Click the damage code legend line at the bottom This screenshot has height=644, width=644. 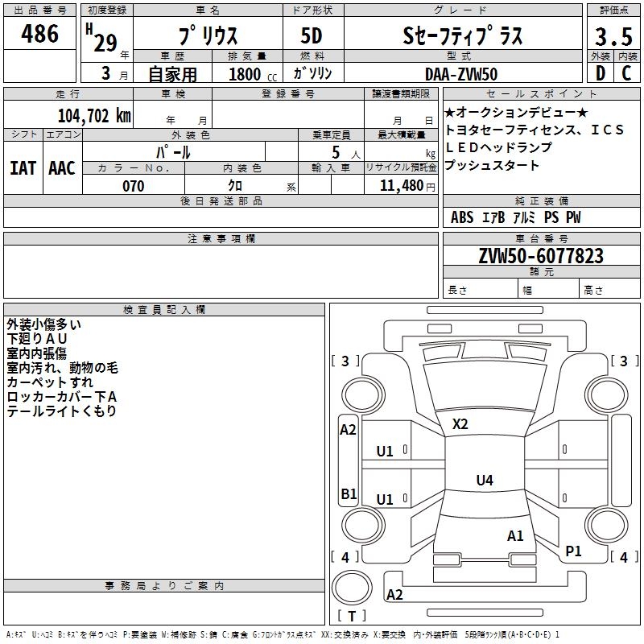point(283,635)
